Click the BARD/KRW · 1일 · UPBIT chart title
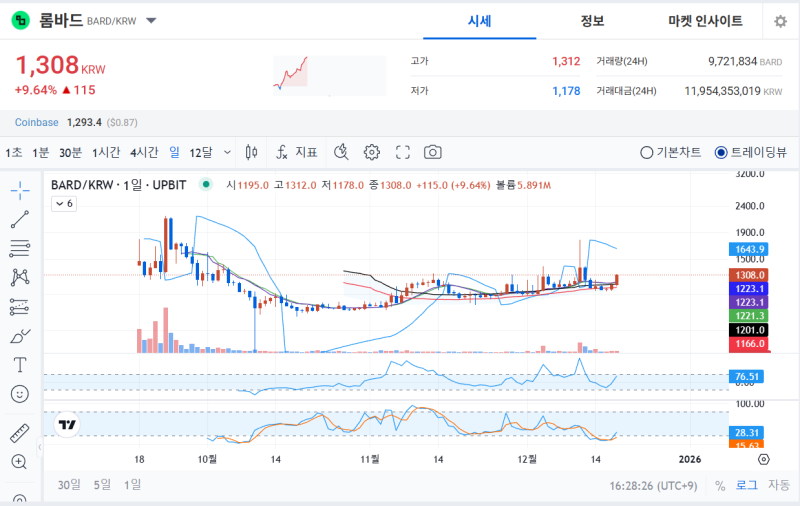The width and height of the screenshot is (800, 506). pos(118,185)
